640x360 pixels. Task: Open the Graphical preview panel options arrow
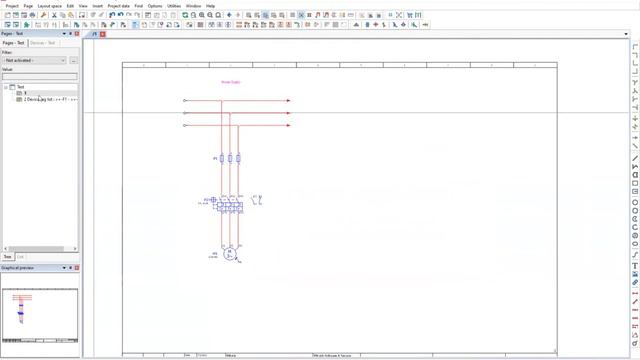64,268
